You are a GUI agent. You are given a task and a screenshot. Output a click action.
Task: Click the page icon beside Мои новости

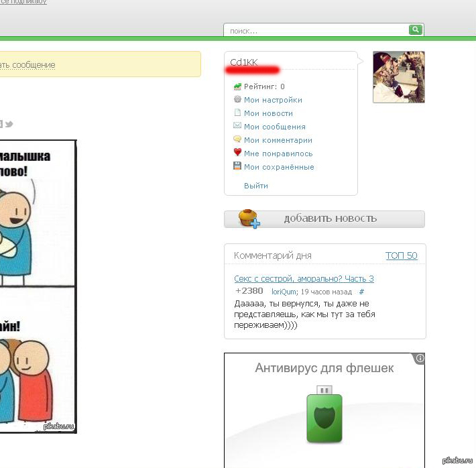(237, 113)
